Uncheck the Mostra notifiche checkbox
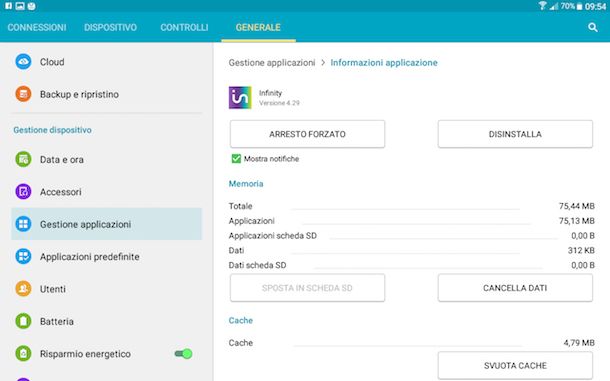This screenshot has width=610, height=381. (x=236, y=158)
